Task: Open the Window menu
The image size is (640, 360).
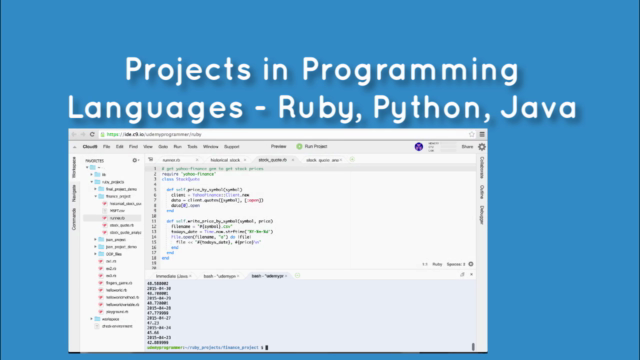Action: click(x=211, y=147)
